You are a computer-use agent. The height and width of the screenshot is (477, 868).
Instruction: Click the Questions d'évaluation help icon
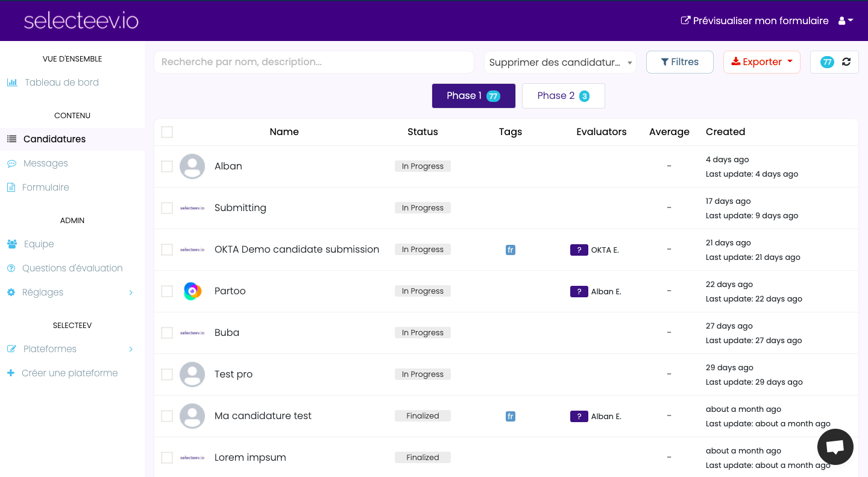[x=11, y=268]
